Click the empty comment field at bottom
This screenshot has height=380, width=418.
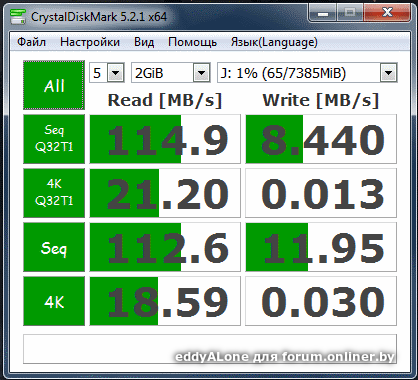210,349
